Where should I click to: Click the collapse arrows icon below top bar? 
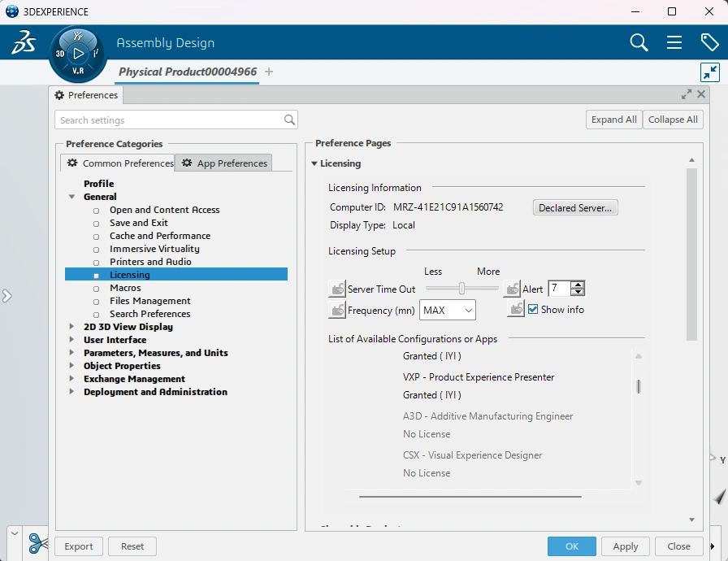coord(710,72)
